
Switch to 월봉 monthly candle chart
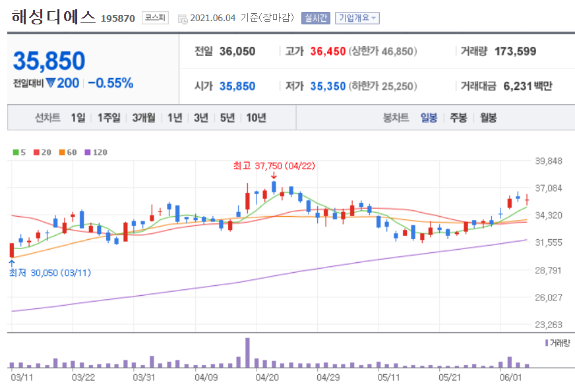click(488, 117)
